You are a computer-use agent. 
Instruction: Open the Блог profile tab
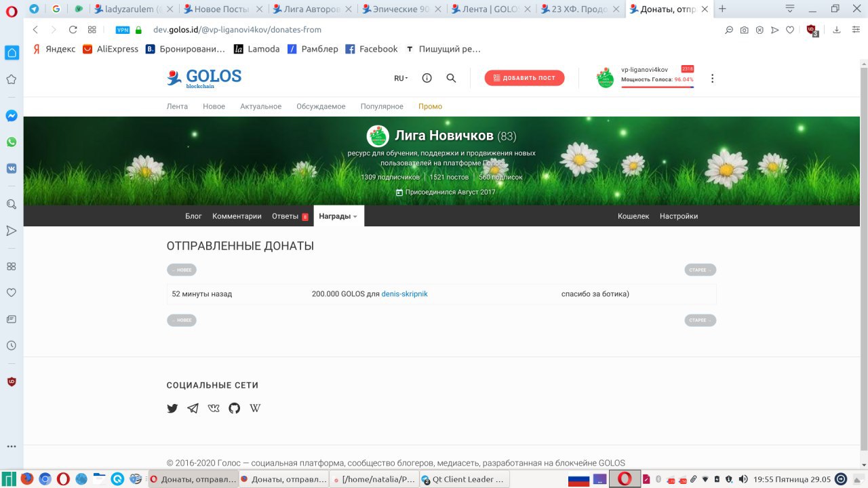pyautogui.click(x=193, y=216)
